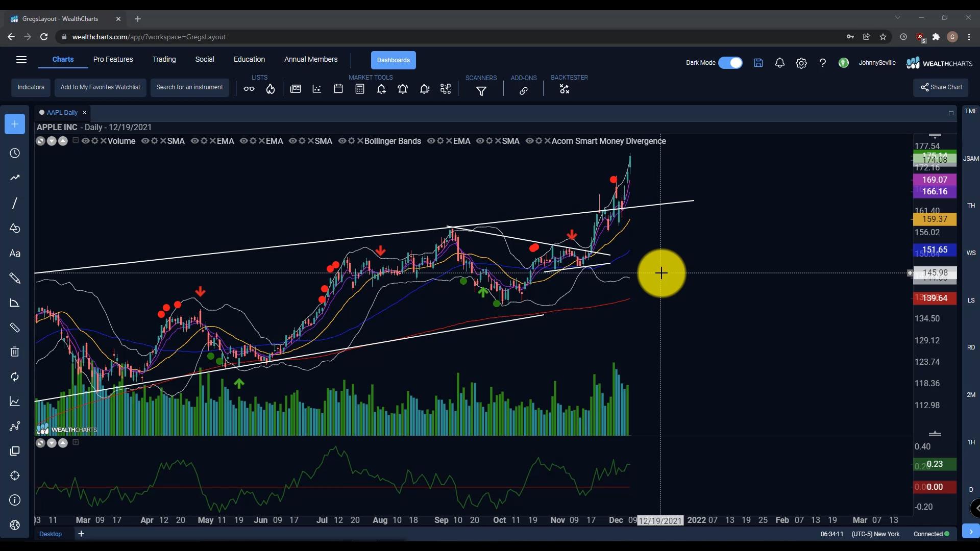Open the calculator market tool

coord(360,89)
